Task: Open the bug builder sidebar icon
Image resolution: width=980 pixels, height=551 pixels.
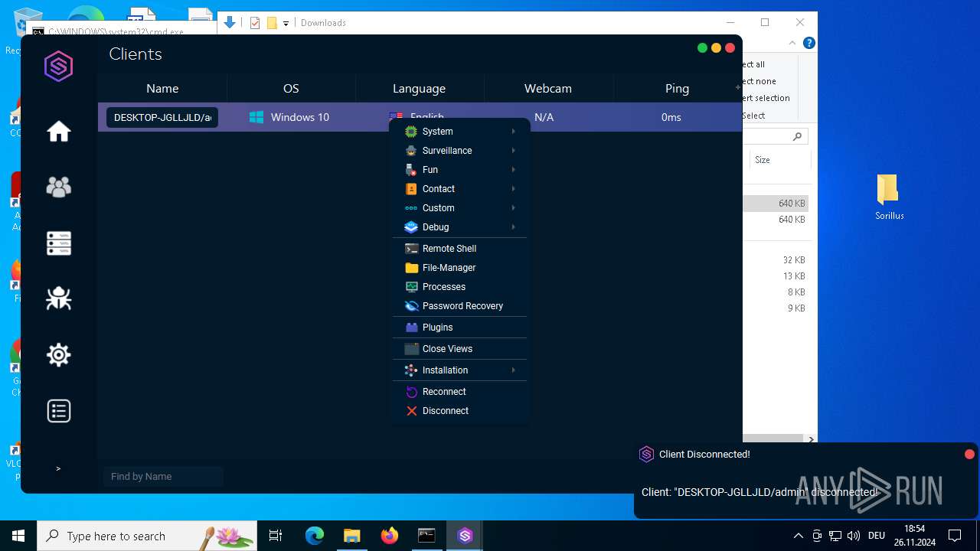Action: (x=59, y=298)
